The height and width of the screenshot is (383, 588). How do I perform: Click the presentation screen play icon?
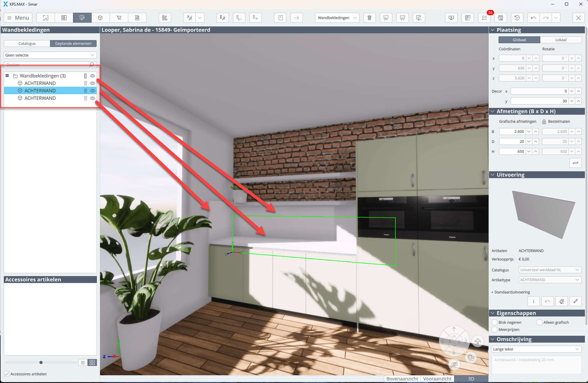click(x=451, y=18)
